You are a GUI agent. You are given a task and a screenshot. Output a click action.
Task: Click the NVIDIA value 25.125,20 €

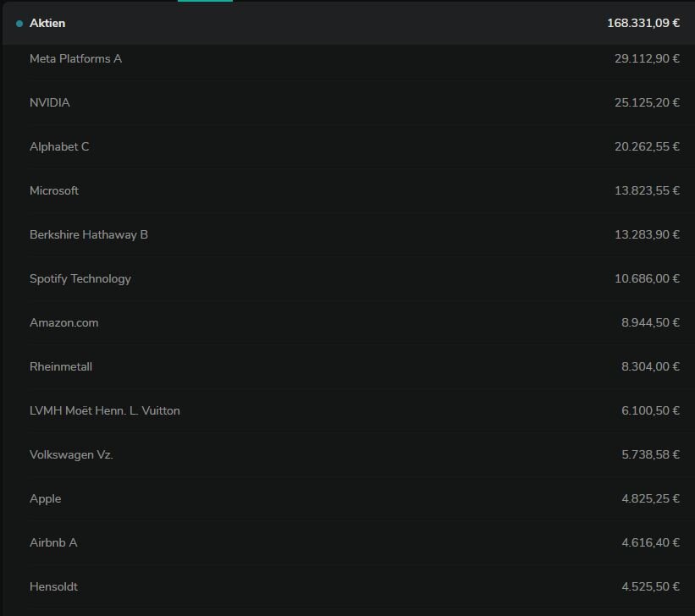(647, 103)
